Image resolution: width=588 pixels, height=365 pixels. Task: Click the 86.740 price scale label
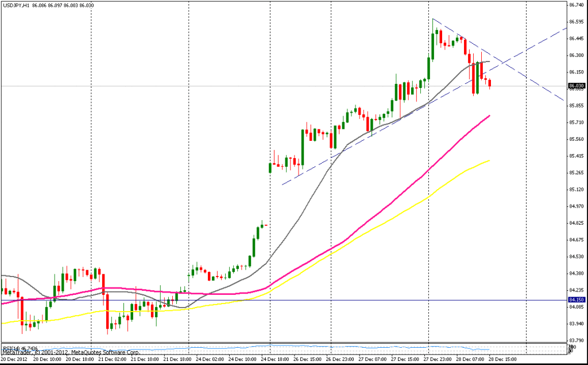[x=576, y=5]
